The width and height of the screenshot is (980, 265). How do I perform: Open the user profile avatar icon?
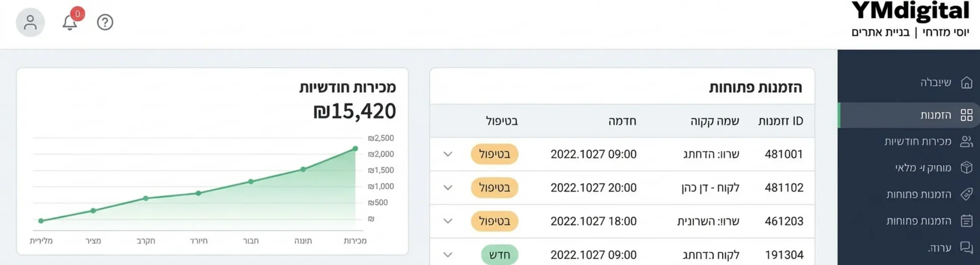point(30,22)
